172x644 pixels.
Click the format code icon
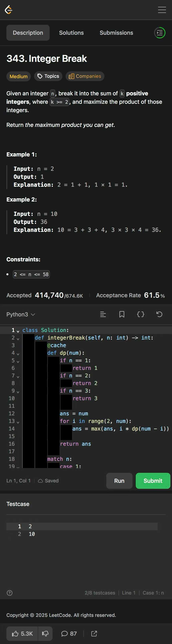point(103,314)
